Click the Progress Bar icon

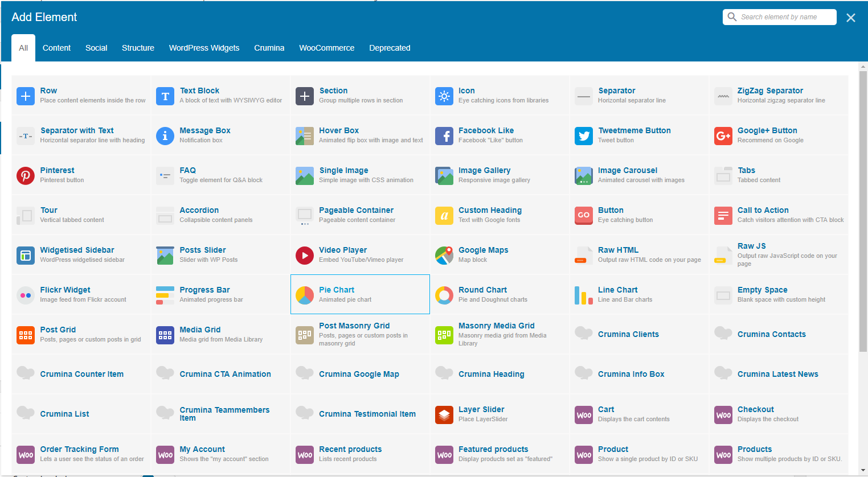pyautogui.click(x=165, y=295)
